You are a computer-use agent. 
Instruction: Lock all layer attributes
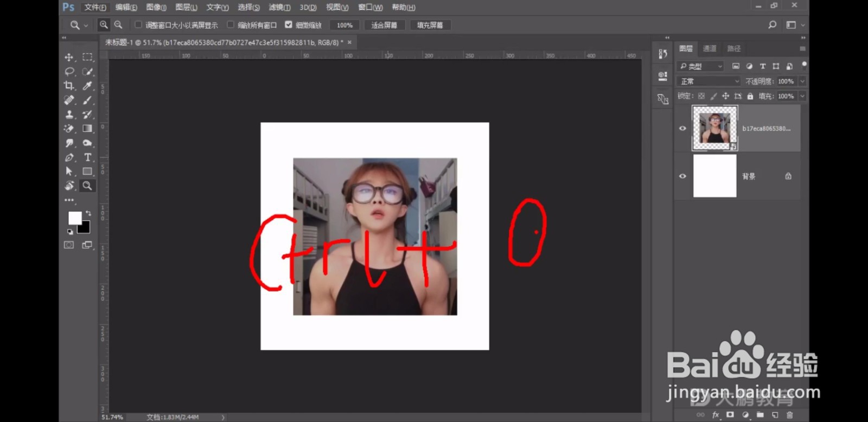click(750, 96)
